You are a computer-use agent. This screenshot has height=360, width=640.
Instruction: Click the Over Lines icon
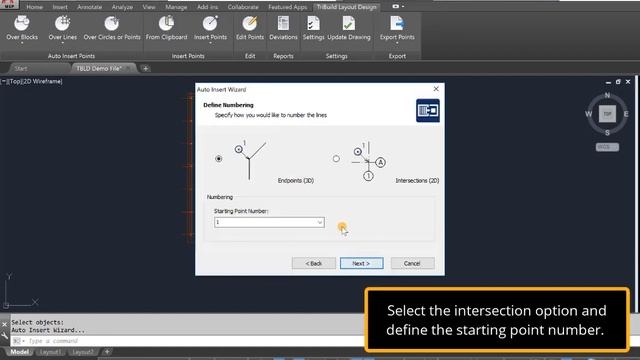(x=62, y=24)
